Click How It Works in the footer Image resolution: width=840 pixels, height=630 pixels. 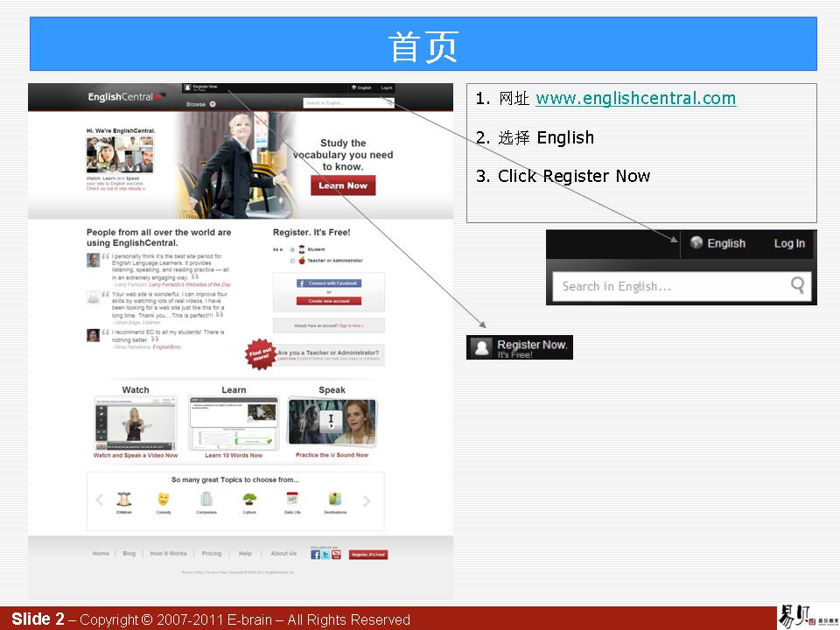(168, 553)
